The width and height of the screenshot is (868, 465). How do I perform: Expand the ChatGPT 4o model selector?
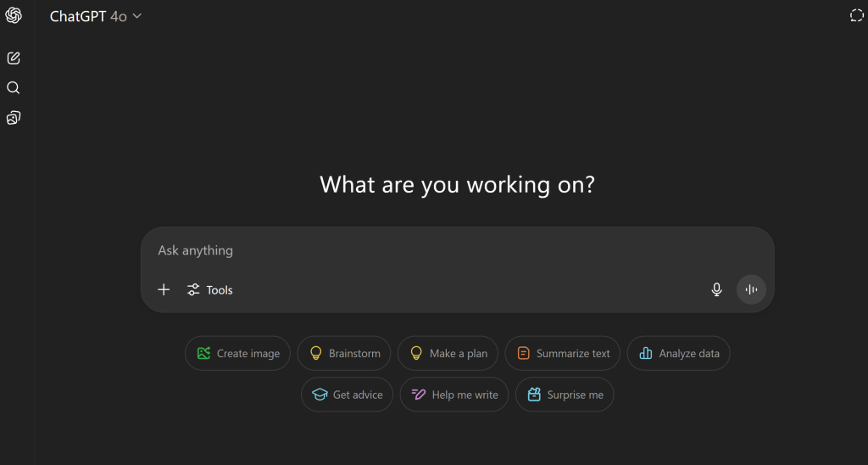tap(96, 17)
